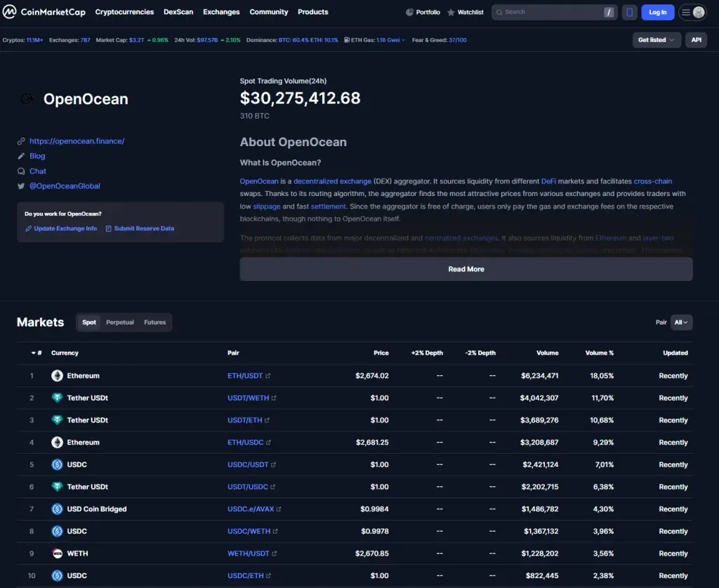Click the WETH/USDT pair link
The image size is (719, 588).
(x=248, y=554)
